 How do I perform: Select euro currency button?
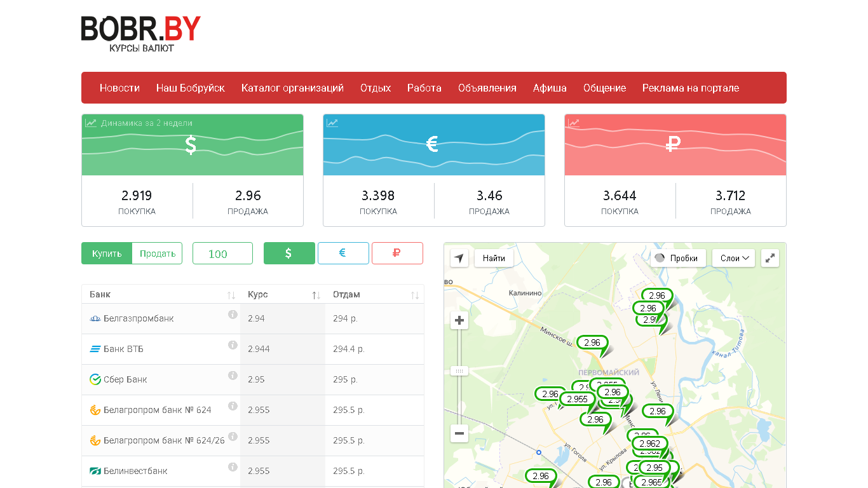click(x=343, y=253)
